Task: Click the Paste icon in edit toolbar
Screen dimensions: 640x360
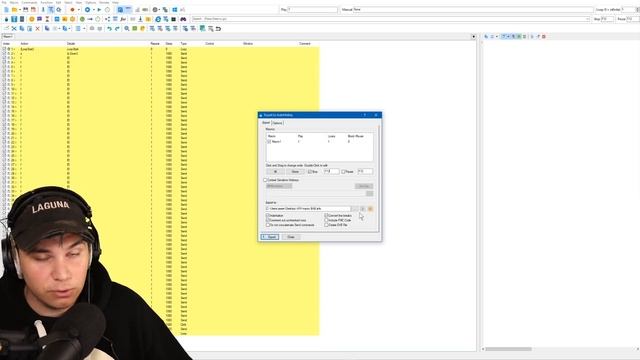Action: (x=29, y=29)
